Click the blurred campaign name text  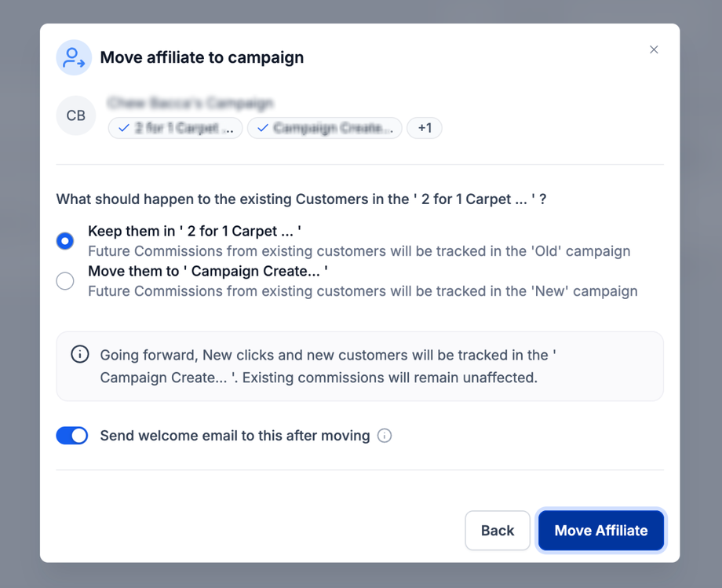(191, 103)
